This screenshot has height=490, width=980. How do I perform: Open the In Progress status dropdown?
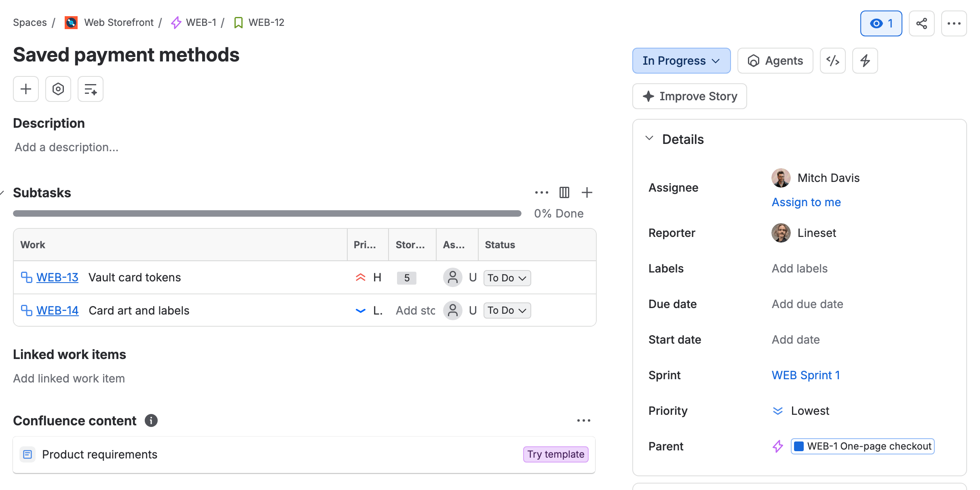[x=681, y=61]
